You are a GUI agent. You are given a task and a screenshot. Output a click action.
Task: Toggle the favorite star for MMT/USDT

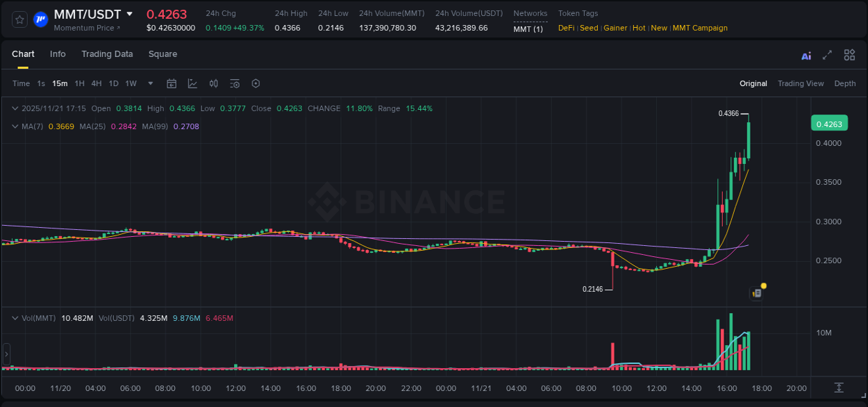pyautogui.click(x=19, y=19)
